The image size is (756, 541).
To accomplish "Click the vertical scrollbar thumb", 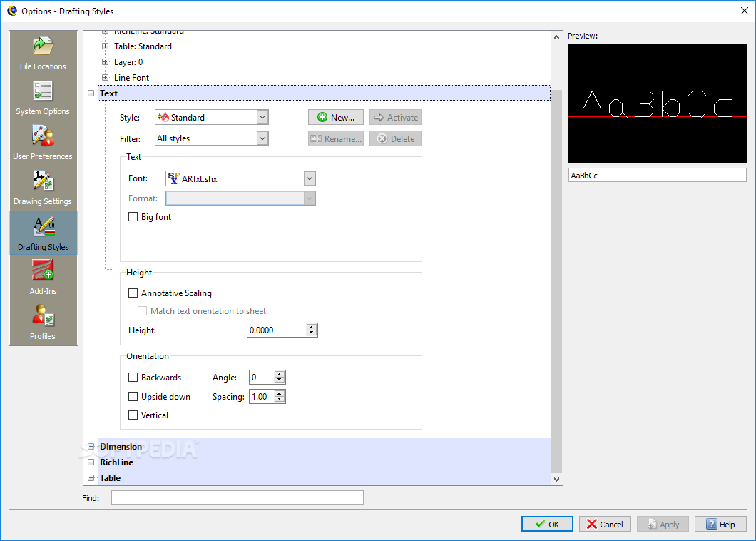I will point(556,281).
